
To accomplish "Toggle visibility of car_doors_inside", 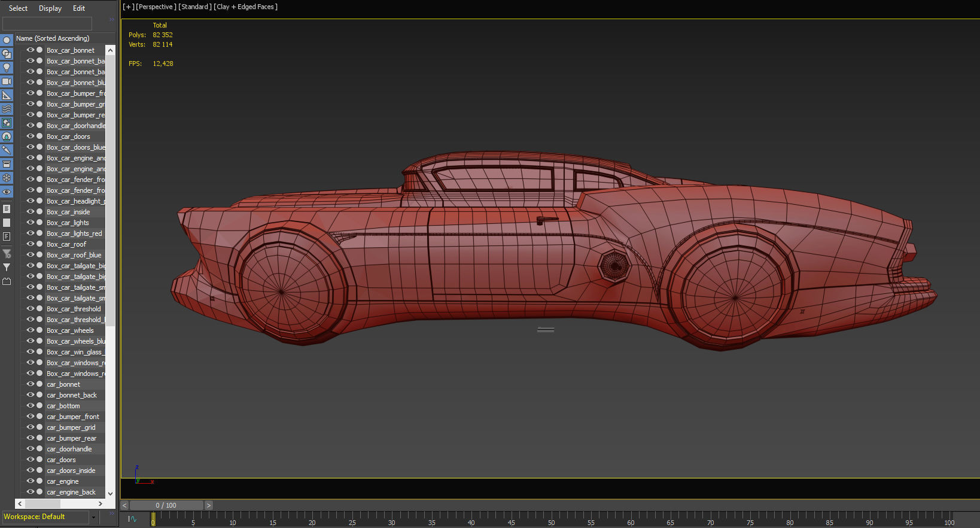I will (x=31, y=471).
